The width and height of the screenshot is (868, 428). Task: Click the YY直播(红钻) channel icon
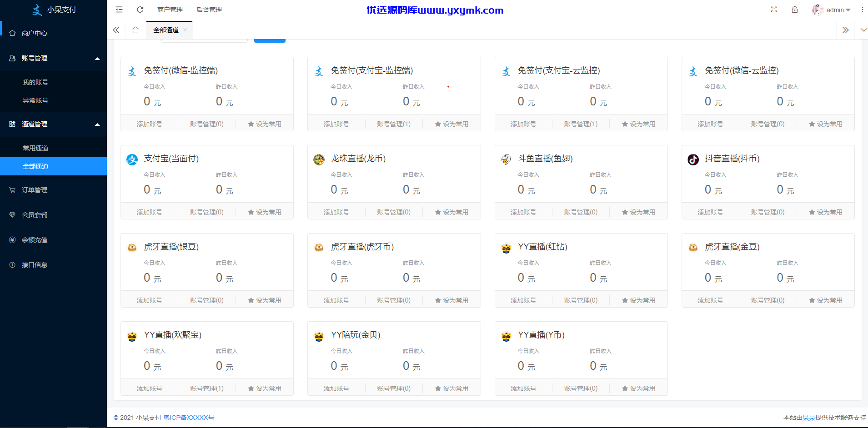(506, 248)
